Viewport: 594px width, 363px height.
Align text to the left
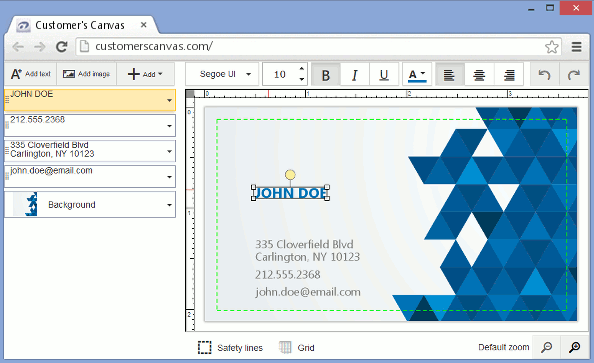(x=449, y=75)
